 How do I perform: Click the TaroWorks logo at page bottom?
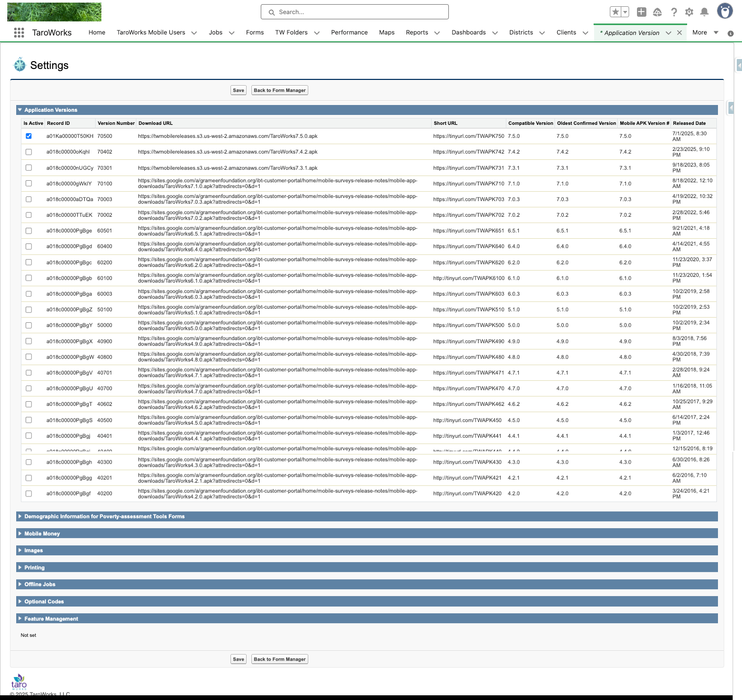click(x=19, y=682)
